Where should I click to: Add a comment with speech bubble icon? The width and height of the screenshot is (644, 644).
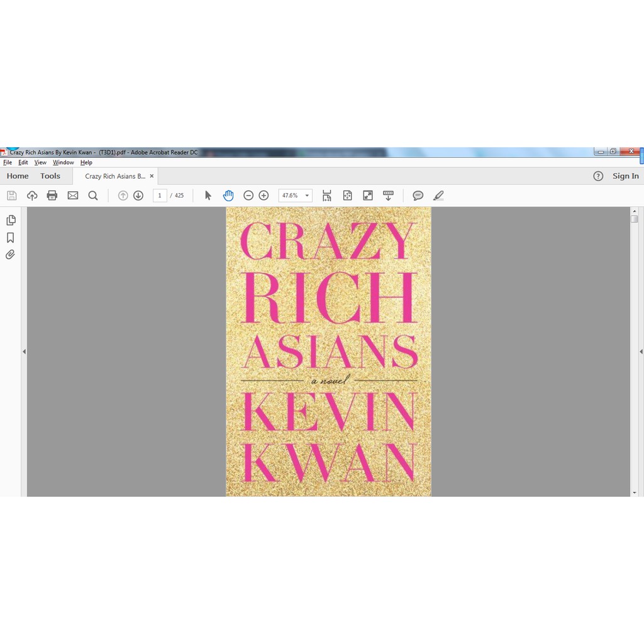[x=418, y=196]
